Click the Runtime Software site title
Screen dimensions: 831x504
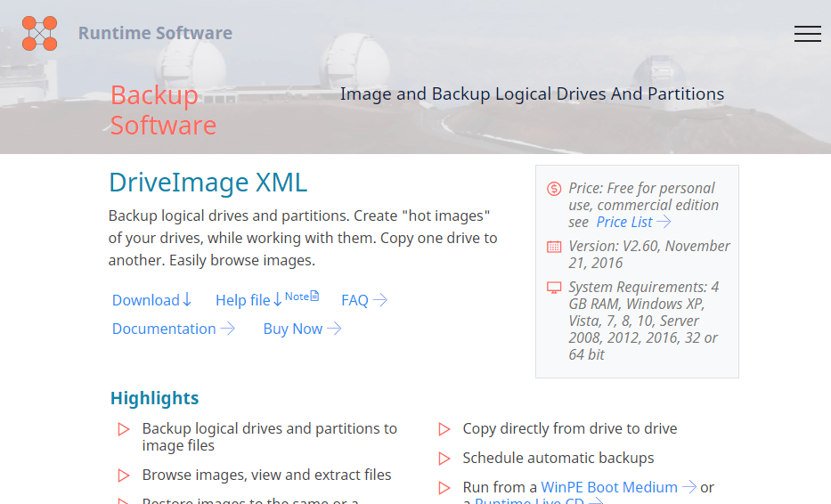click(155, 33)
